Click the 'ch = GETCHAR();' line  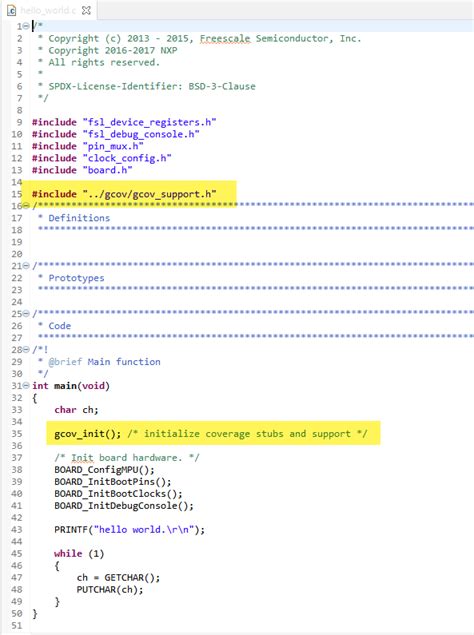(x=118, y=577)
